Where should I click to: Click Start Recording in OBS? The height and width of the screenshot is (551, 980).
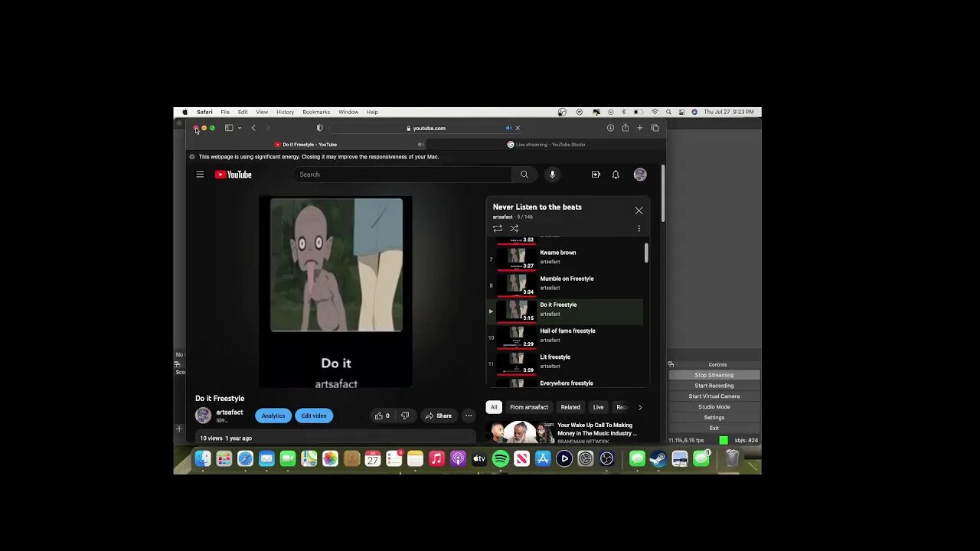[714, 386]
